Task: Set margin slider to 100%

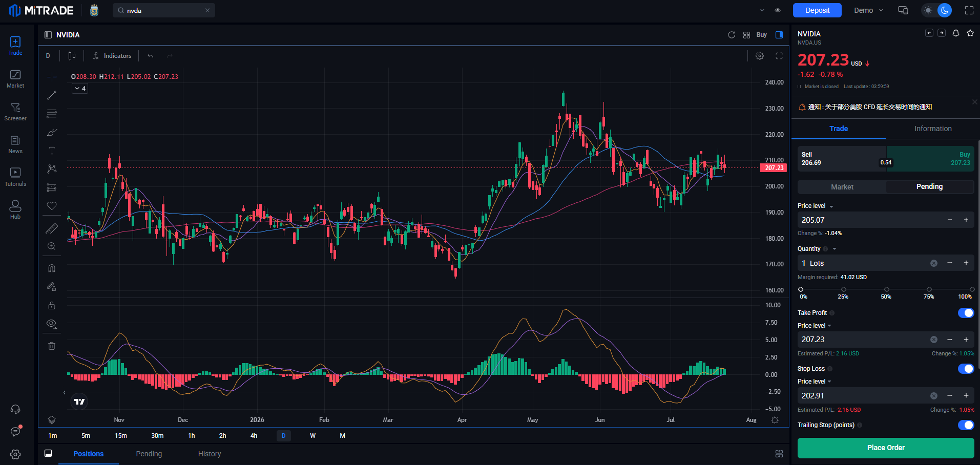Action: pos(971,289)
